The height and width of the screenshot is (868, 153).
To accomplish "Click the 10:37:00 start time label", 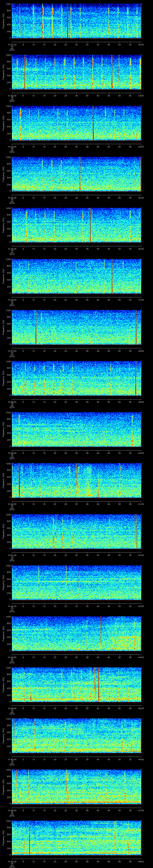I will pos(12,351).
